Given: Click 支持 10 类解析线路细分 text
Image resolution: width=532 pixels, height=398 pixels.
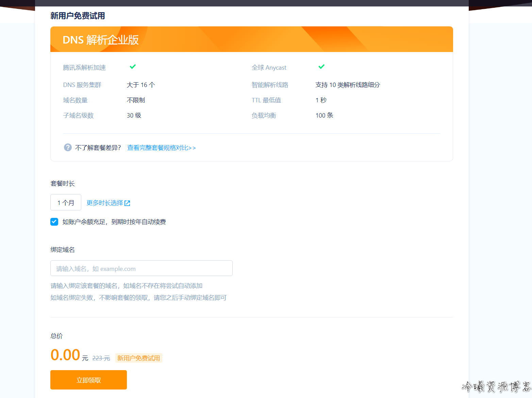Looking at the screenshot, I should 348,85.
